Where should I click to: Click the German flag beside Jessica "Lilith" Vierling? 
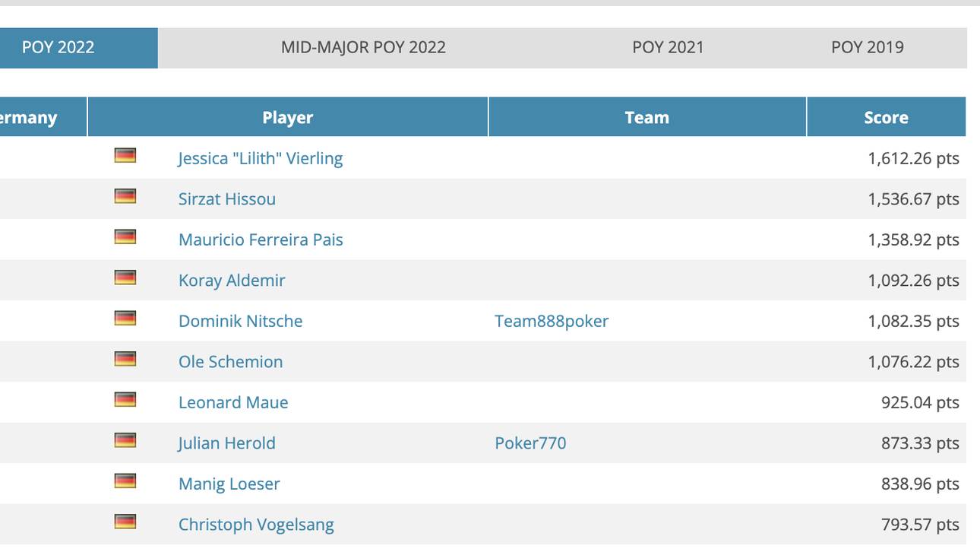(x=125, y=155)
